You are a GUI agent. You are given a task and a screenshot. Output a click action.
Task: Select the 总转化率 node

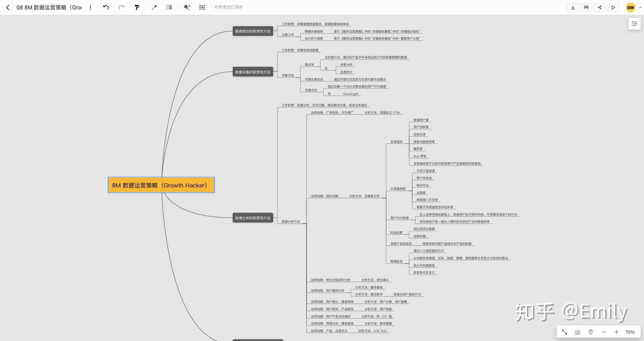[x=420, y=134]
